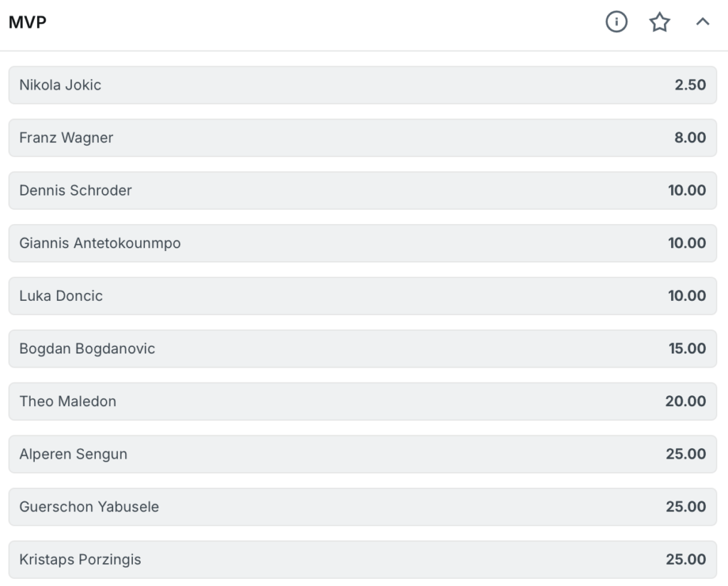This screenshot has width=728, height=586.
Task: Click the 15.00 odds for Bogdanovic
Action: tap(687, 348)
